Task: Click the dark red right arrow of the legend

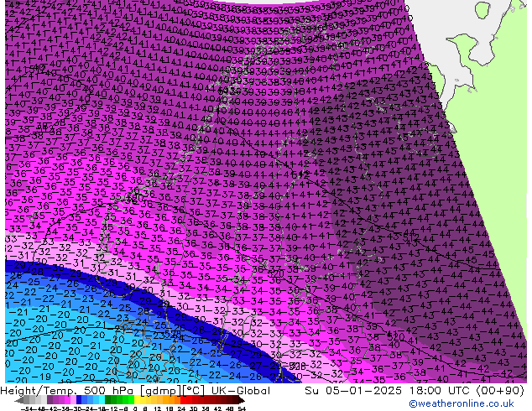Action: [244, 399]
